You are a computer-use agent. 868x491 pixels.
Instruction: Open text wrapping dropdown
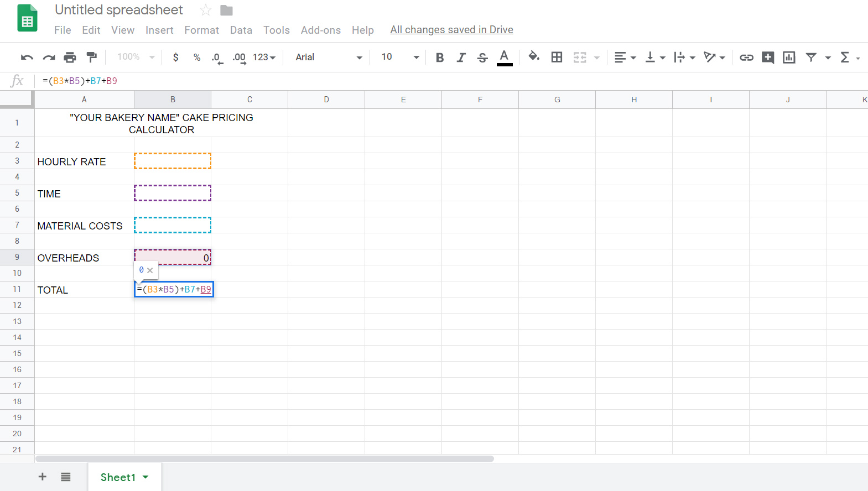coord(684,58)
